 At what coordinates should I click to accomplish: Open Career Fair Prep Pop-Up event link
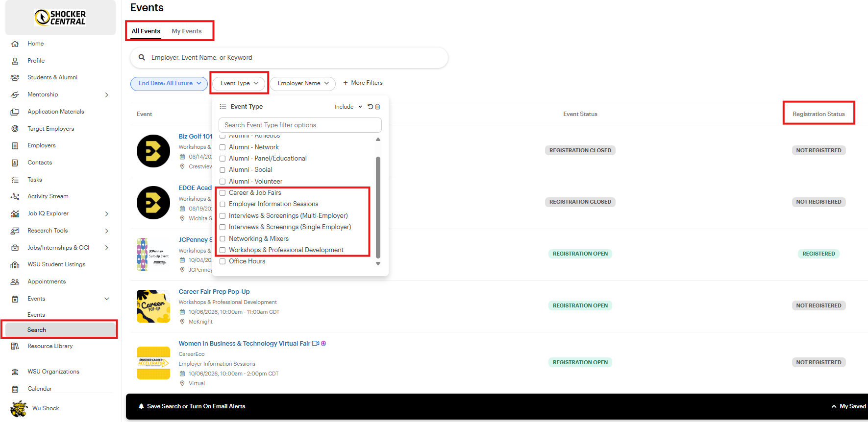click(x=214, y=291)
